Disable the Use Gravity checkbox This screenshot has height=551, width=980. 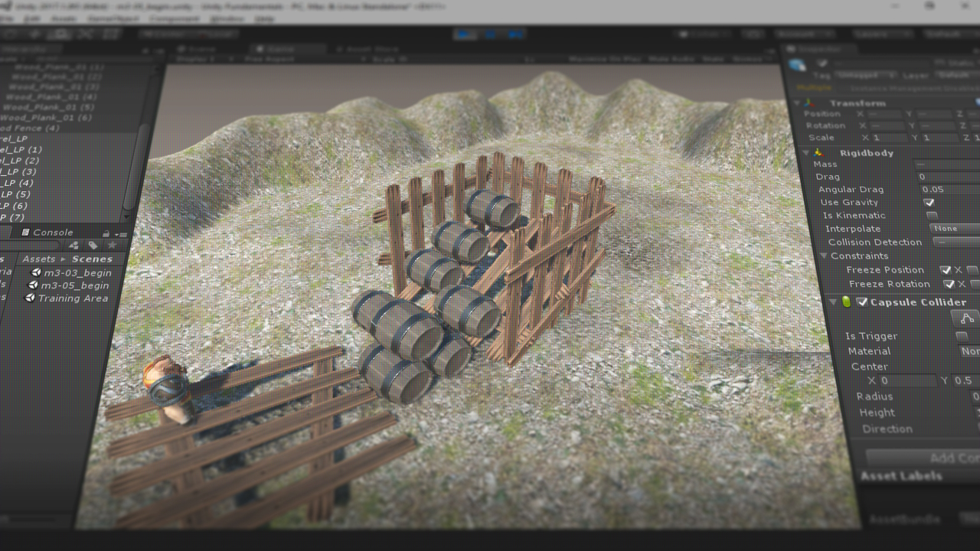click(x=929, y=203)
